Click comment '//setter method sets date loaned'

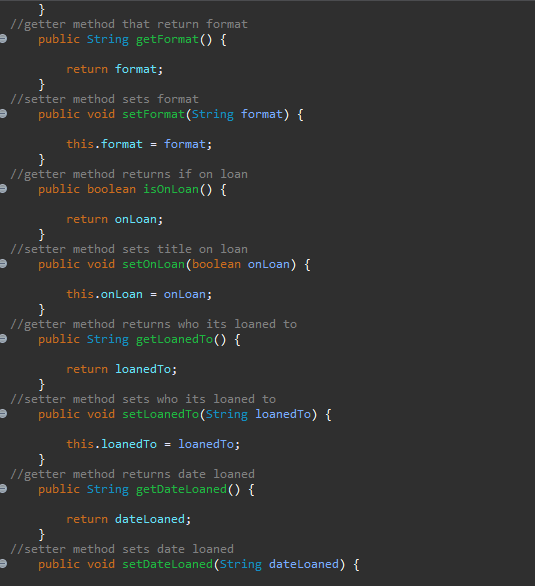pyautogui.click(x=122, y=549)
